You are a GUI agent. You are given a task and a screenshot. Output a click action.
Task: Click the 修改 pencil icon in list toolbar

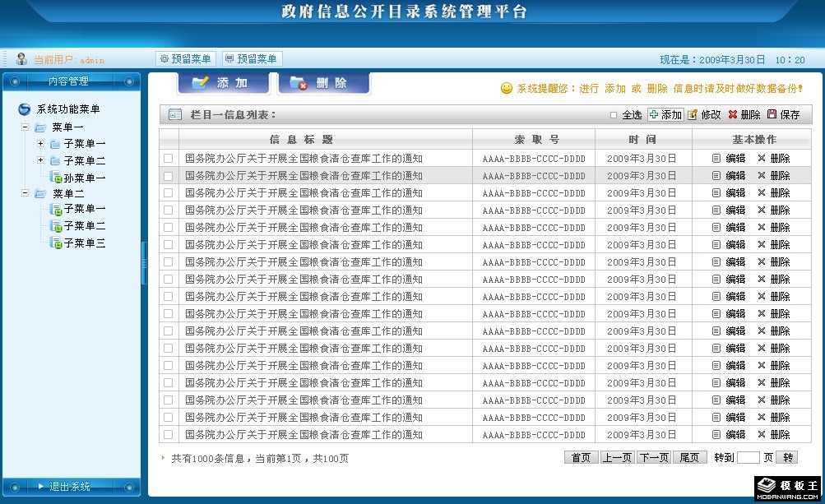click(693, 114)
